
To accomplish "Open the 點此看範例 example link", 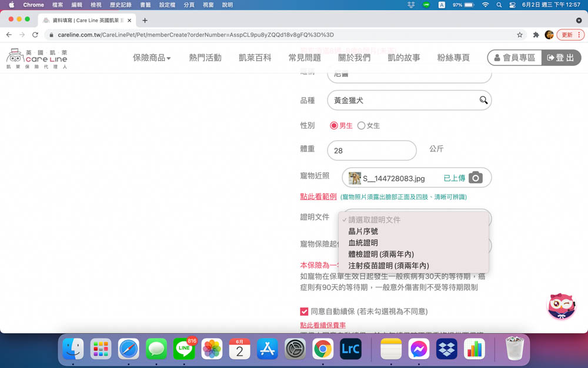I will tap(318, 195).
